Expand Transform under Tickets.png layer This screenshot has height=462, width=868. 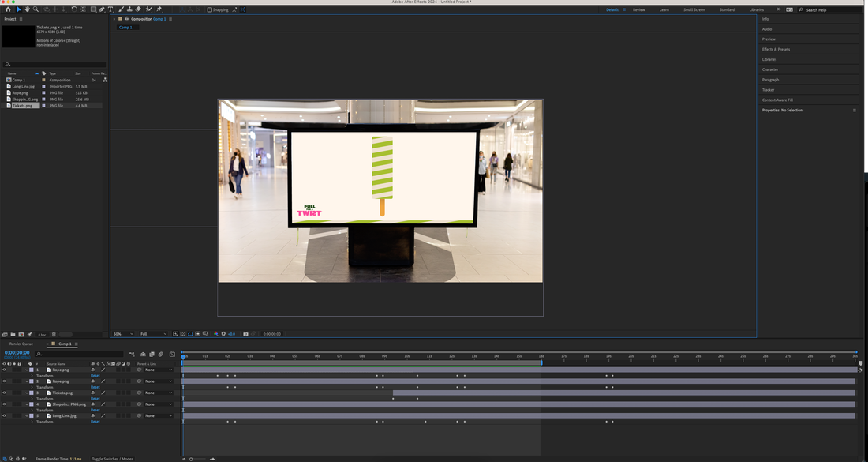(32, 399)
